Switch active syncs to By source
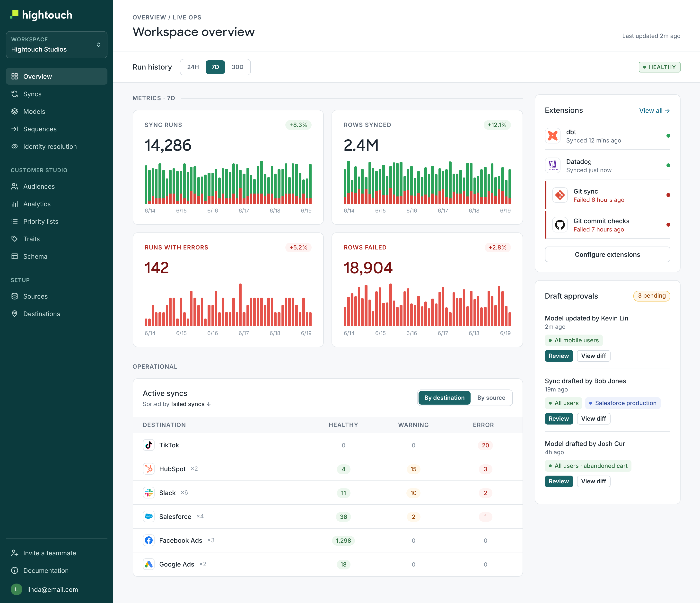This screenshot has width=700, height=603. click(x=491, y=398)
